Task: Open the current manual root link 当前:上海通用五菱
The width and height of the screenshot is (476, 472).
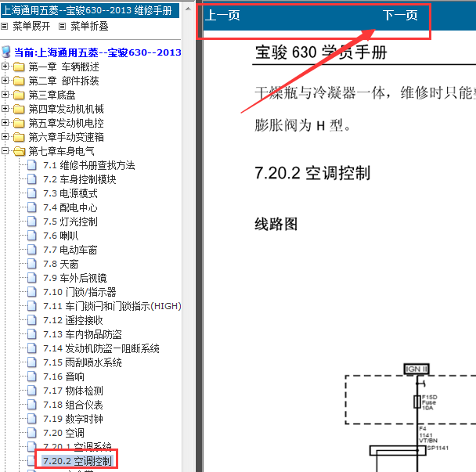Action: 97,52
